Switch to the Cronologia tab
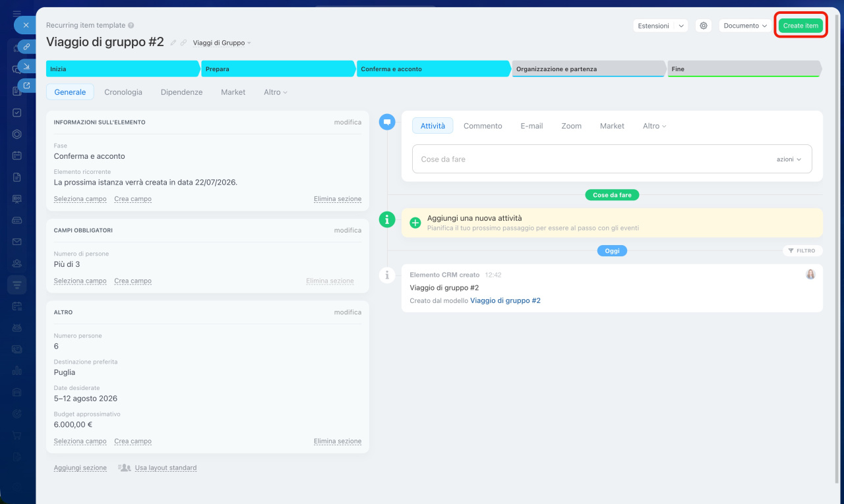The image size is (844, 504). pyautogui.click(x=123, y=92)
